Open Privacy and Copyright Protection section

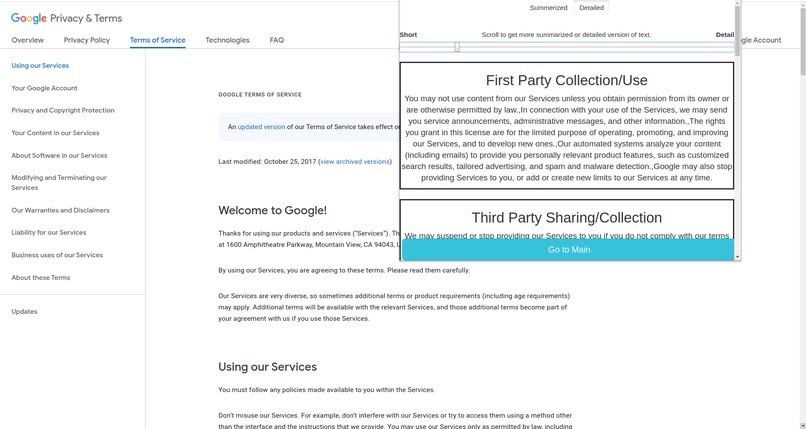click(x=63, y=110)
